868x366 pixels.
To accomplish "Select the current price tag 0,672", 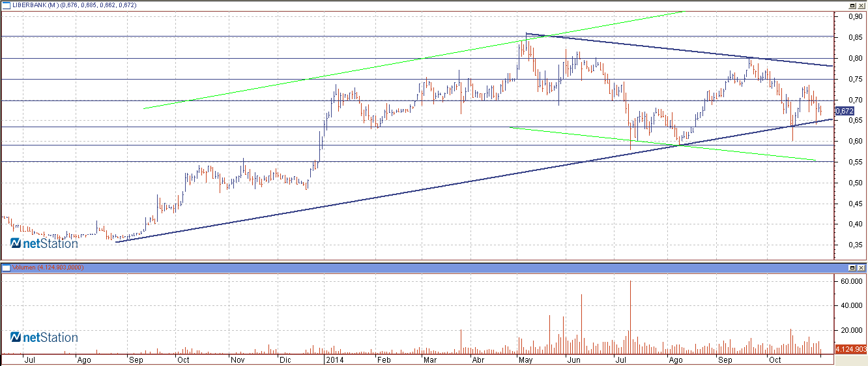I will 845,112.
